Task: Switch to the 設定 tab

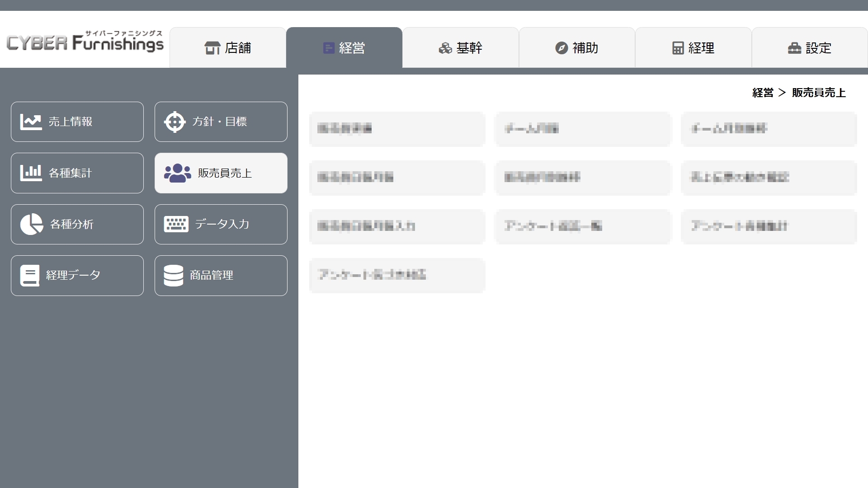Action: tap(810, 47)
